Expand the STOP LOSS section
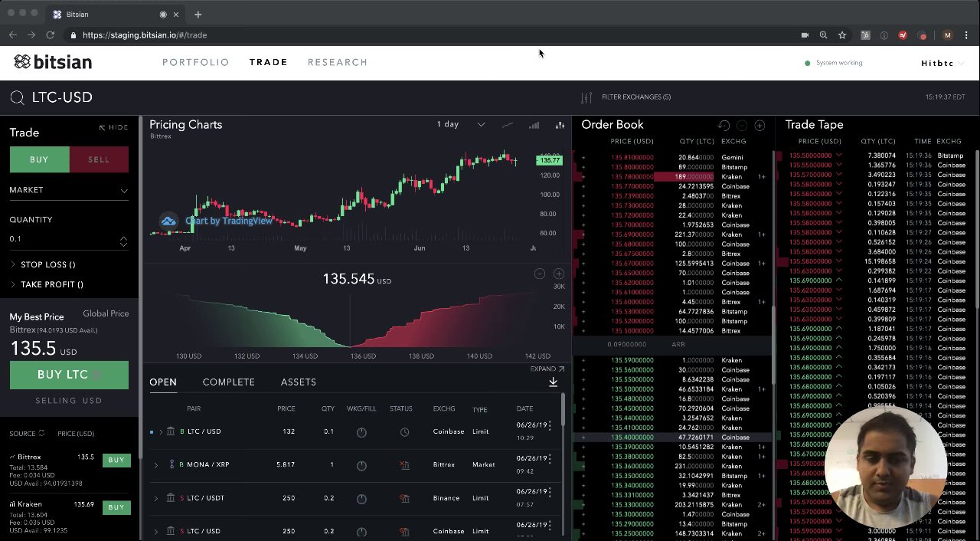Viewport: 980px width, 541px height. 43,264
